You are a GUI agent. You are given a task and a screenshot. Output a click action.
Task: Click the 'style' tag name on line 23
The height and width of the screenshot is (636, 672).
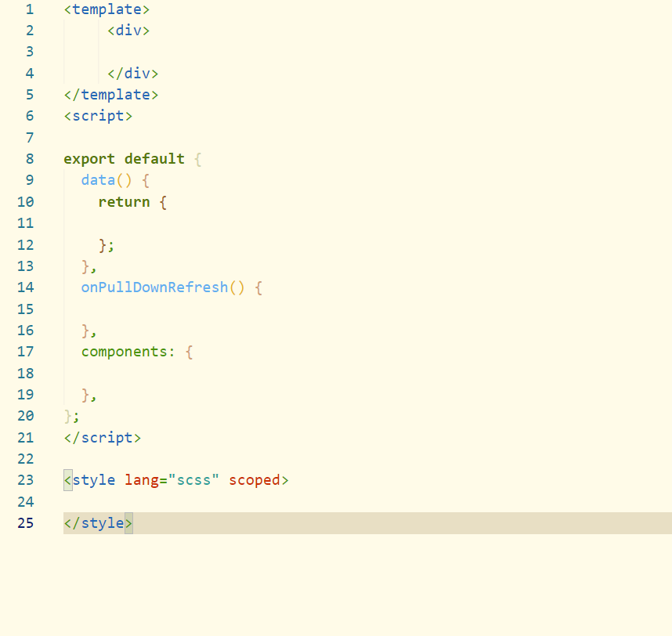[94, 480]
